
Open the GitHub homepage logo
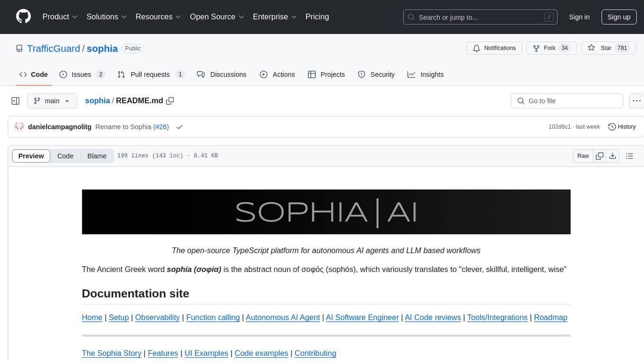click(x=24, y=17)
